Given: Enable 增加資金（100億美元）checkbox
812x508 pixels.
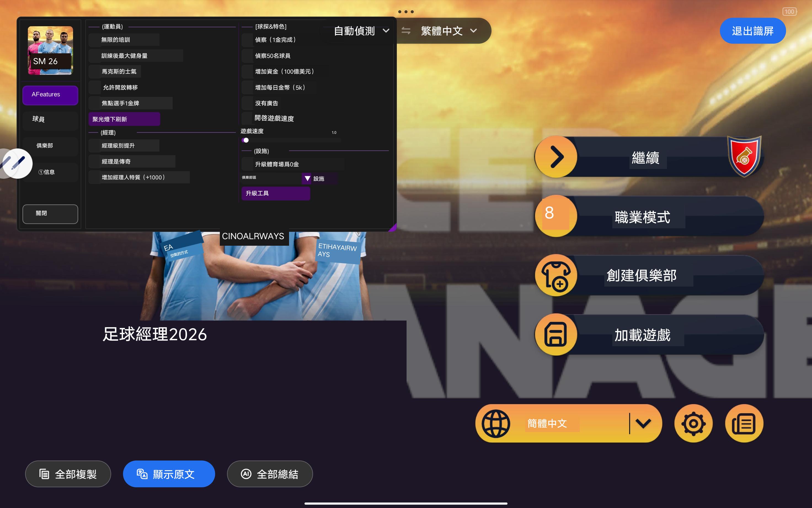Looking at the screenshot, I should [x=248, y=72].
